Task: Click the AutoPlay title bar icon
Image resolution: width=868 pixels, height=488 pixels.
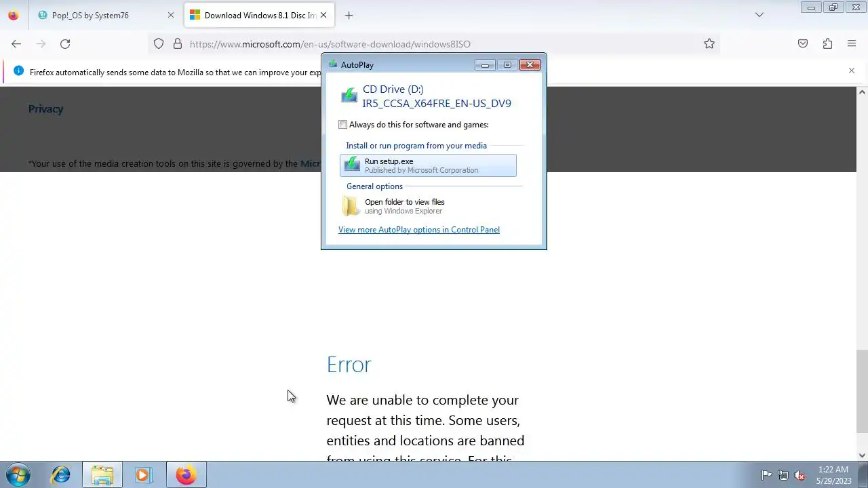Action: click(332, 64)
